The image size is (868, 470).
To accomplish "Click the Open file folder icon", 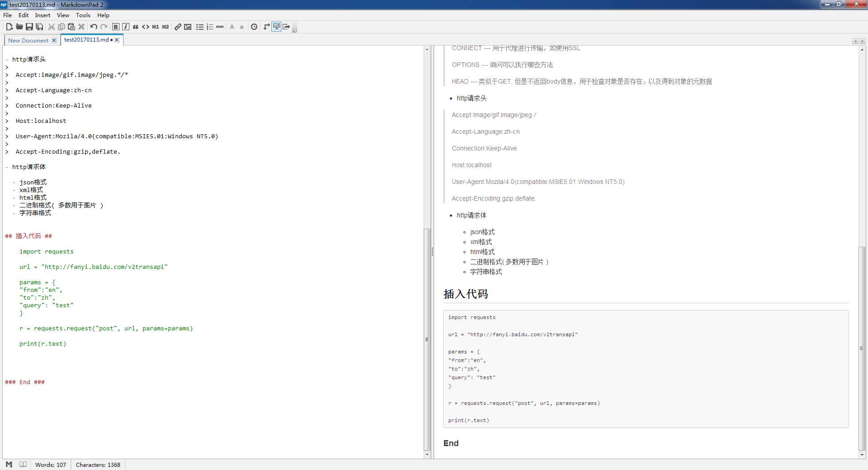I will coord(19,27).
